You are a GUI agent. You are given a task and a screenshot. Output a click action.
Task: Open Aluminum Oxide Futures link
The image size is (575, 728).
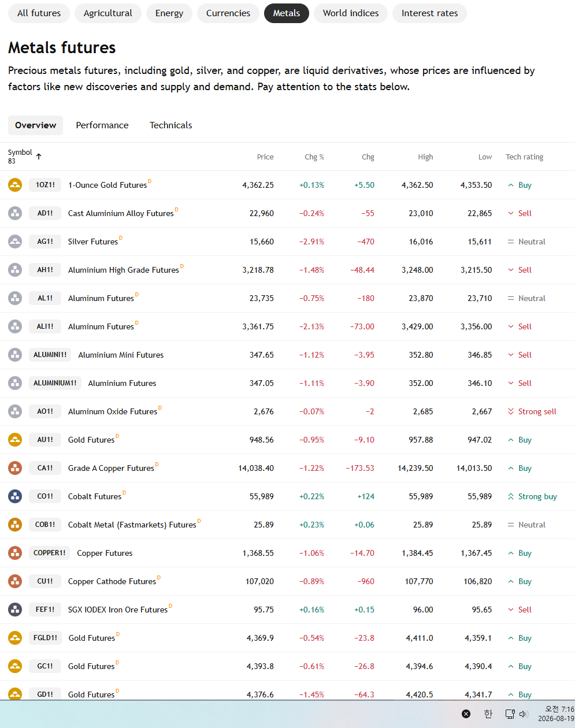click(113, 412)
